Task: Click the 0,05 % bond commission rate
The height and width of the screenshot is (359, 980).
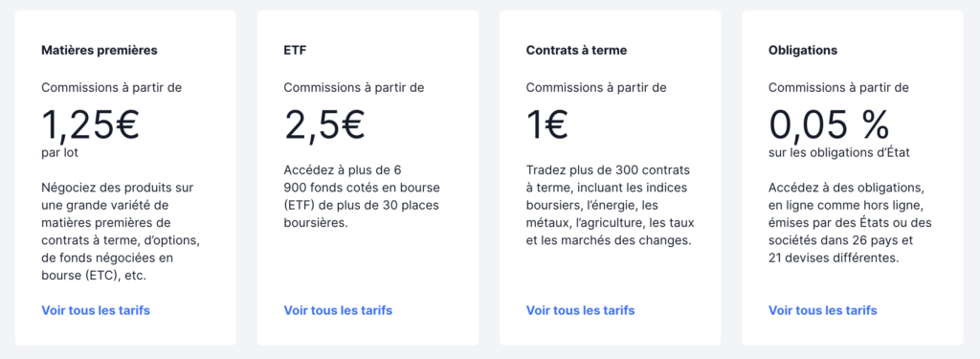Action: click(830, 124)
